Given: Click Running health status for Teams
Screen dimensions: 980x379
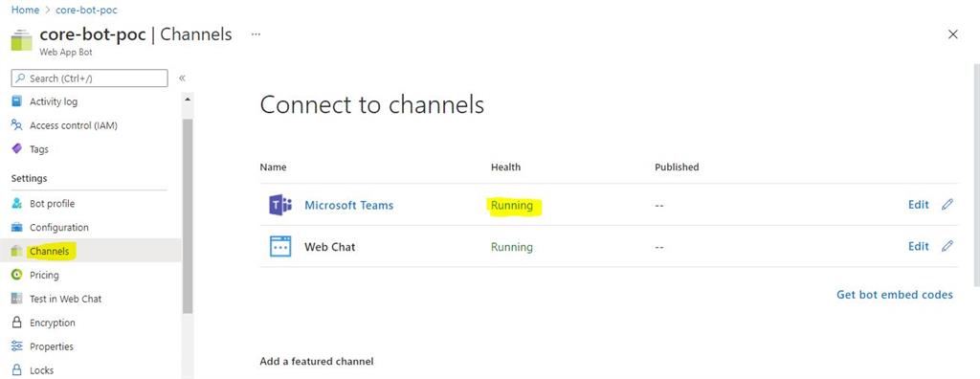Looking at the screenshot, I should [512, 205].
